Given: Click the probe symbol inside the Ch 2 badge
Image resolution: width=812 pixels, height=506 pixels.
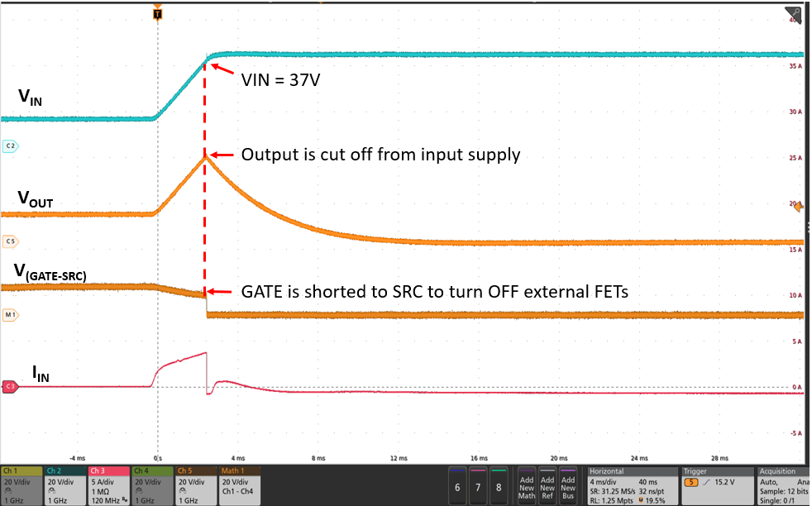Looking at the screenshot, I should [x=51, y=489].
